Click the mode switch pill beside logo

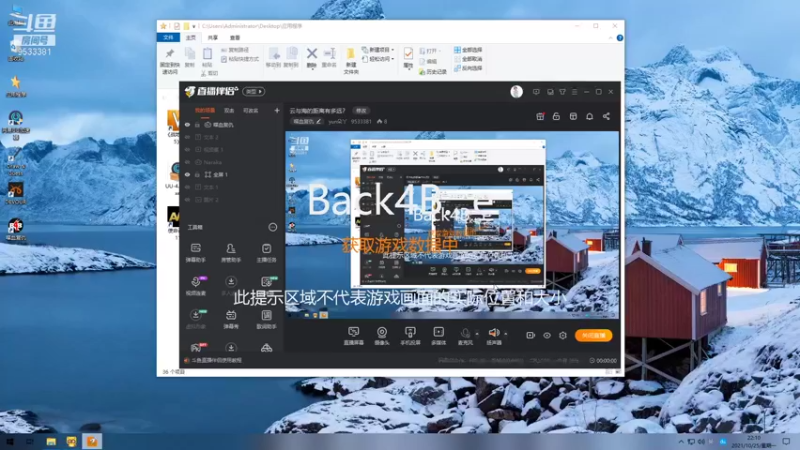(254, 91)
